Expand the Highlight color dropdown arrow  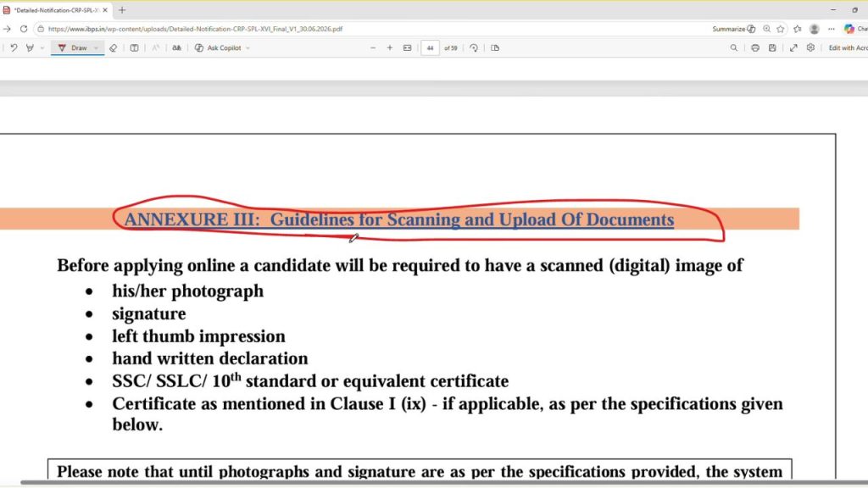42,48
